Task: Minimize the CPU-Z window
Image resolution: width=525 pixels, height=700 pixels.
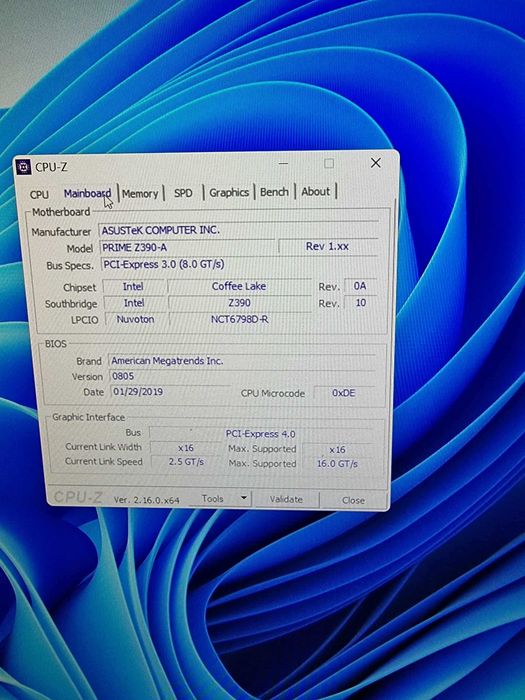Action: point(283,163)
